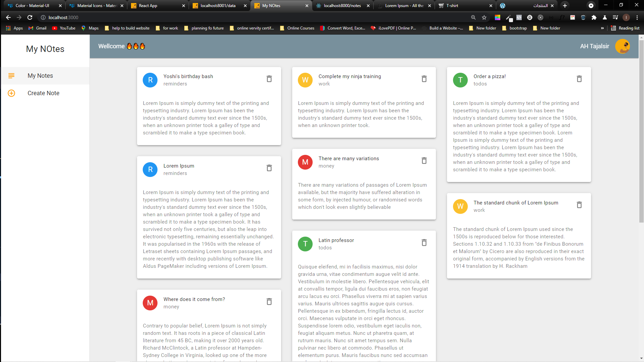Open the browser three-dot menu
Screen dimensions: 644x362
pos(637,17)
